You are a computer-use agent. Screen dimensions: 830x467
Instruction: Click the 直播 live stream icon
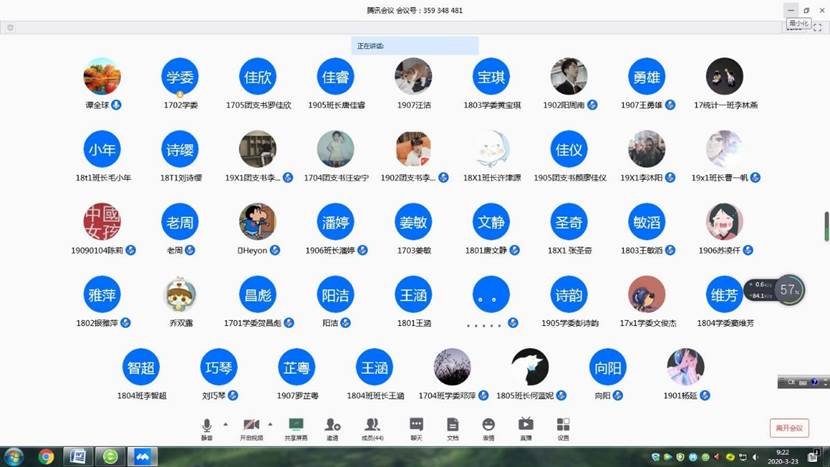click(525, 426)
